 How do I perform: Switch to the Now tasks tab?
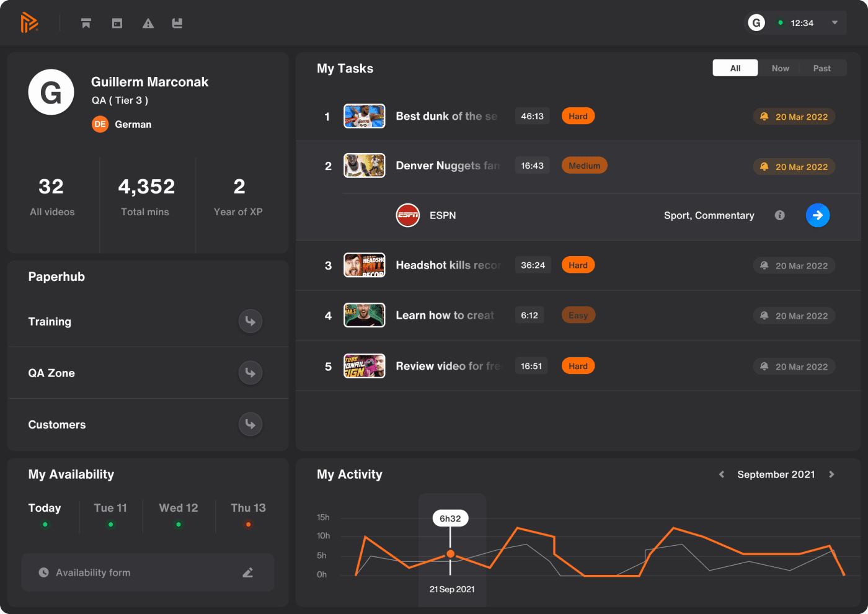(x=780, y=68)
